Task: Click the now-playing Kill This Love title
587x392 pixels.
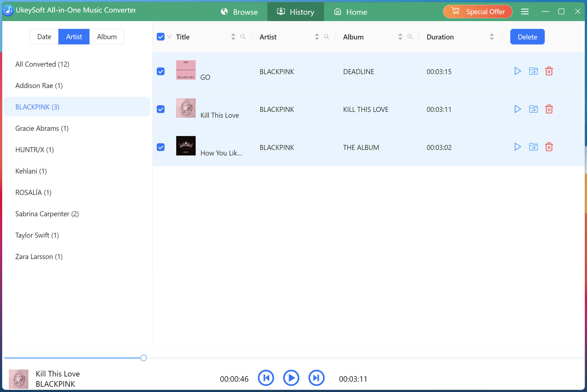Action: [58, 374]
